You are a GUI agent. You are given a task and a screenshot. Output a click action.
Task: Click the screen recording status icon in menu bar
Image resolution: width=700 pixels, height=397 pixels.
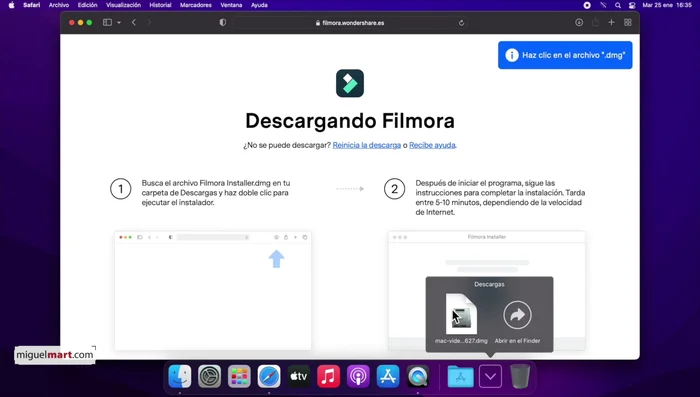pyautogui.click(x=587, y=5)
